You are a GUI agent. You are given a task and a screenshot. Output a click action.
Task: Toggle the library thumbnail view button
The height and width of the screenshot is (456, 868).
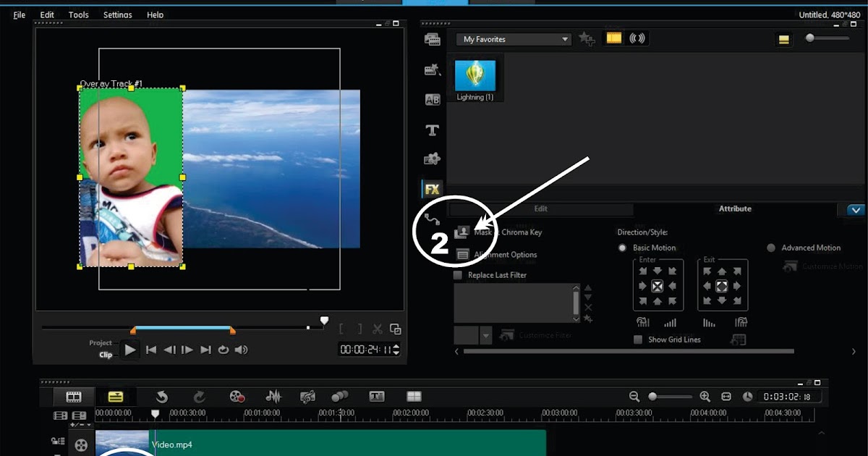click(x=784, y=40)
